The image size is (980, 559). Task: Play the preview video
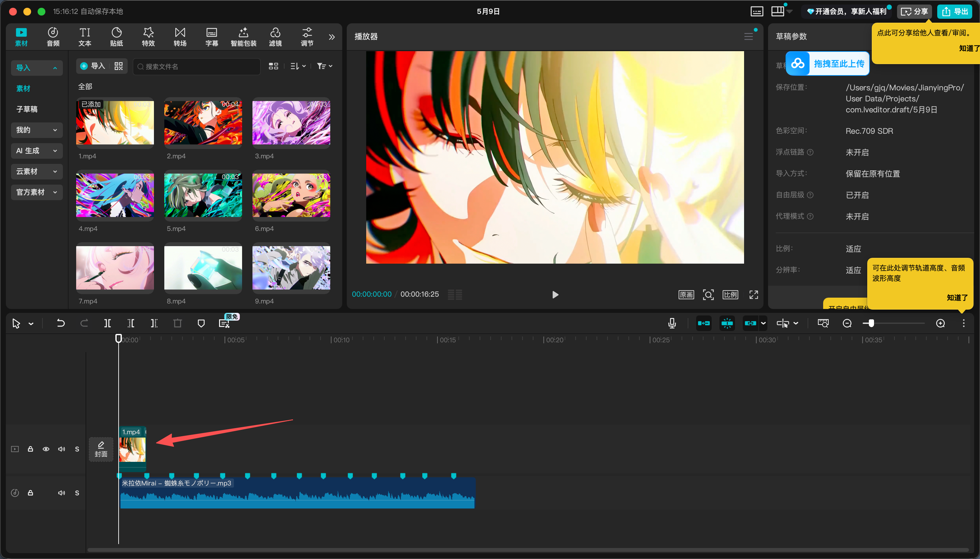point(555,294)
